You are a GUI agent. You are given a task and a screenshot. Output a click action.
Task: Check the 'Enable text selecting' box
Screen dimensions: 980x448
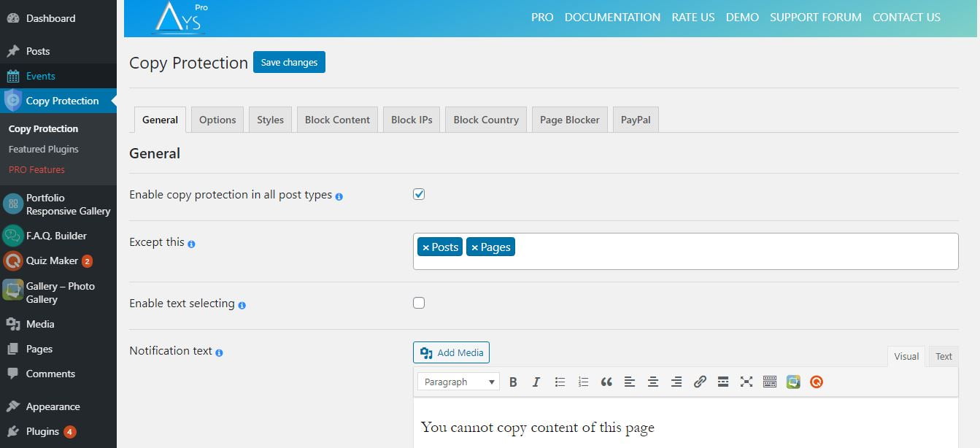tap(419, 303)
